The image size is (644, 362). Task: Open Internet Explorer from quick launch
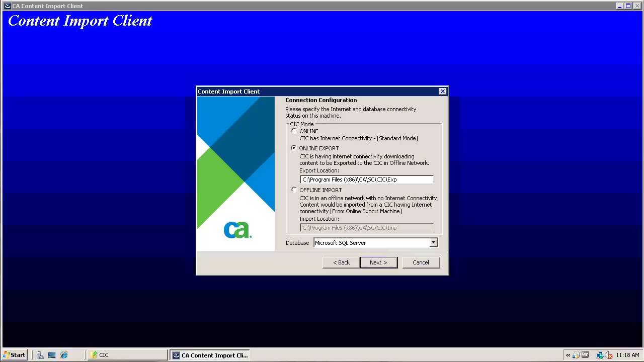(x=64, y=355)
